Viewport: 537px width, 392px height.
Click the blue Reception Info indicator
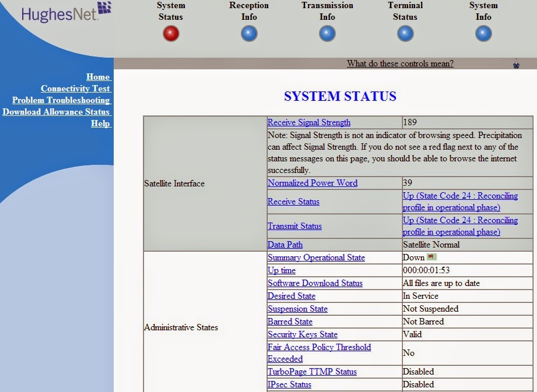pos(249,34)
